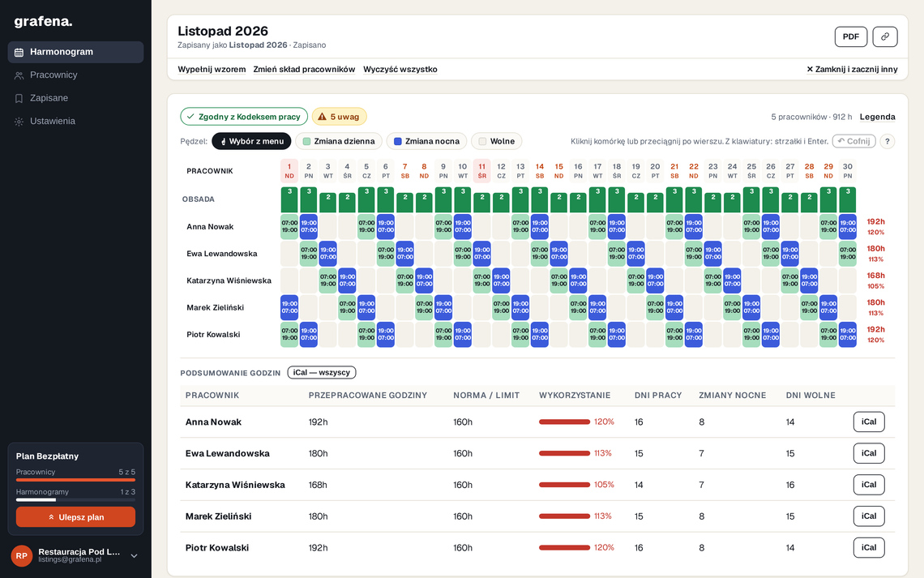Undo last change with Cofnij
Viewport: 924px width, 578px height.
[853, 141]
